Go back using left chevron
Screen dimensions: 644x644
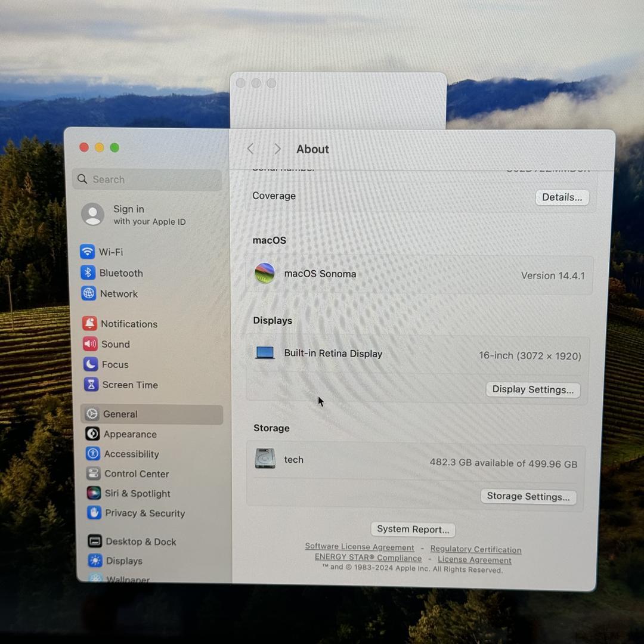[x=250, y=148]
